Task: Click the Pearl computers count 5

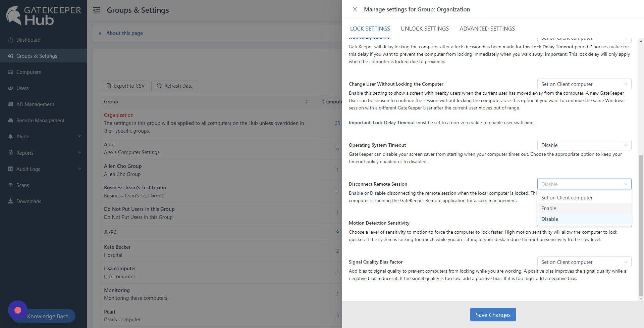Action: click(x=337, y=316)
